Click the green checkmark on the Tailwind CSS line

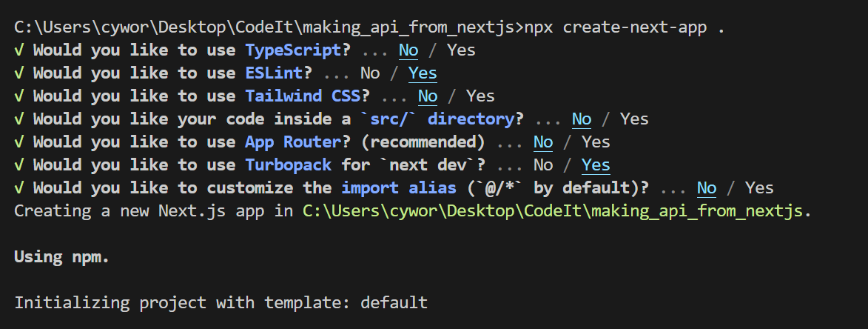tap(18, 96)
